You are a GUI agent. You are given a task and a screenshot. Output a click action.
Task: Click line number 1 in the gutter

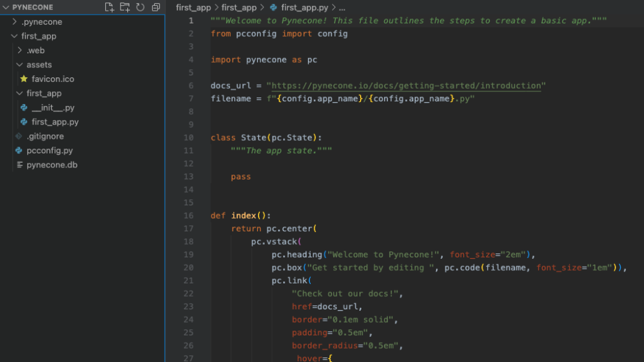pyautogui.click(x=191, y=21)
